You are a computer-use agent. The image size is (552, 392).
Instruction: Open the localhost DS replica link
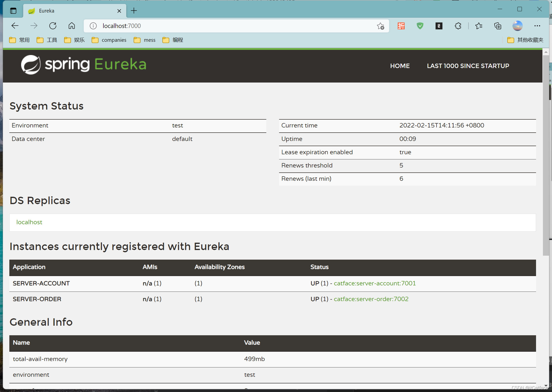29,222
